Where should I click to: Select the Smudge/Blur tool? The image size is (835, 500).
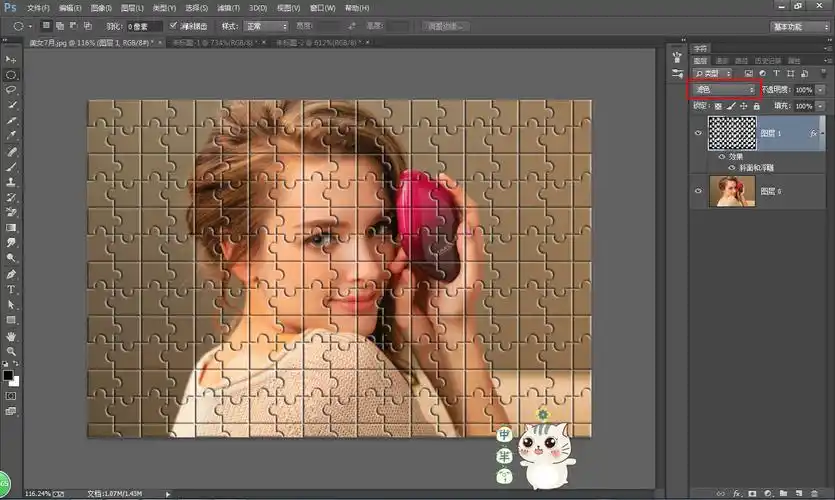[11, 242]
